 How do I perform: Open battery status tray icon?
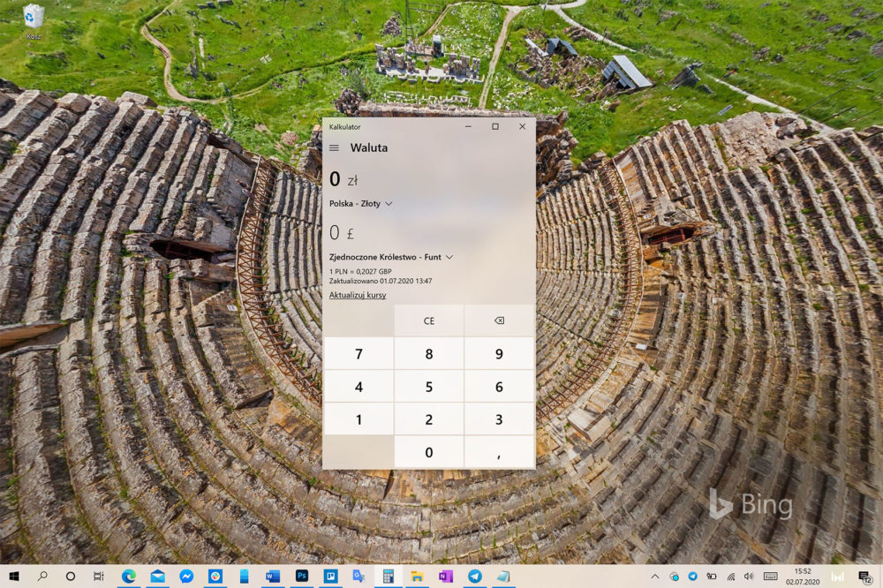coord(712,577)
